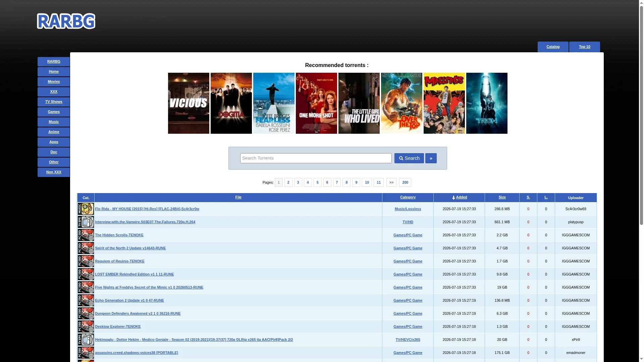
Task: Open The Hidden Scrolls-TENOKE torrent link
Action: (x=119, y=235)
